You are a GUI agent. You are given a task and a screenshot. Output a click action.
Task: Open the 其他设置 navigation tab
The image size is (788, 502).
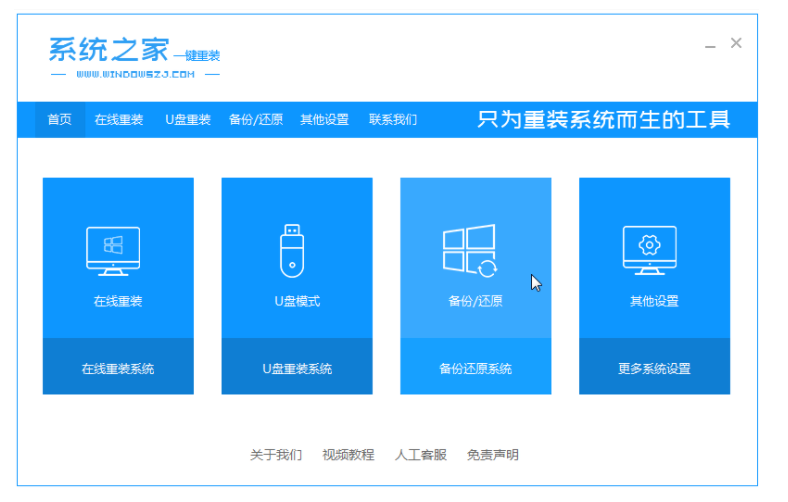coord(325,120)
